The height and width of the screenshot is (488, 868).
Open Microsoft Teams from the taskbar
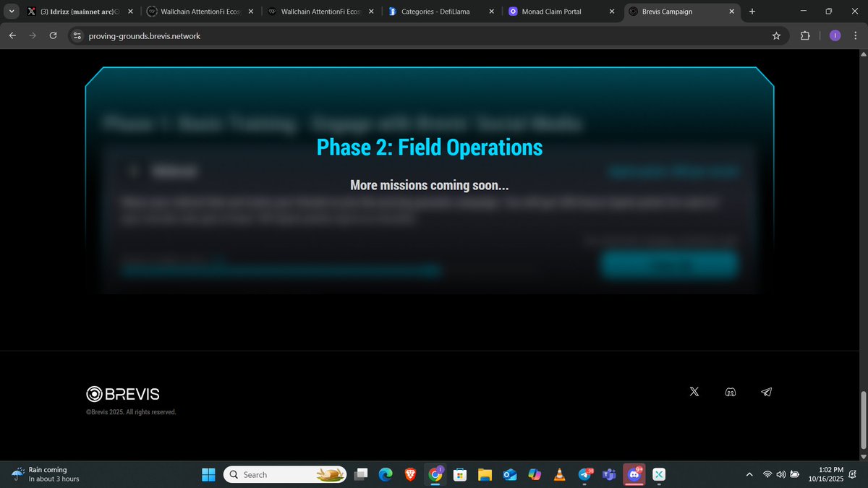pos(609,474)
